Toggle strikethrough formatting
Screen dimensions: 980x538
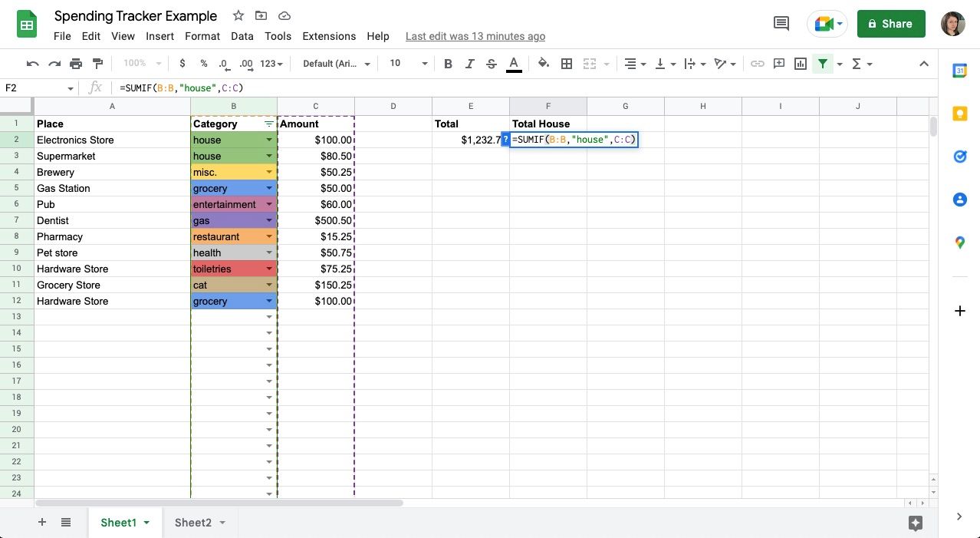click(492, 64)
